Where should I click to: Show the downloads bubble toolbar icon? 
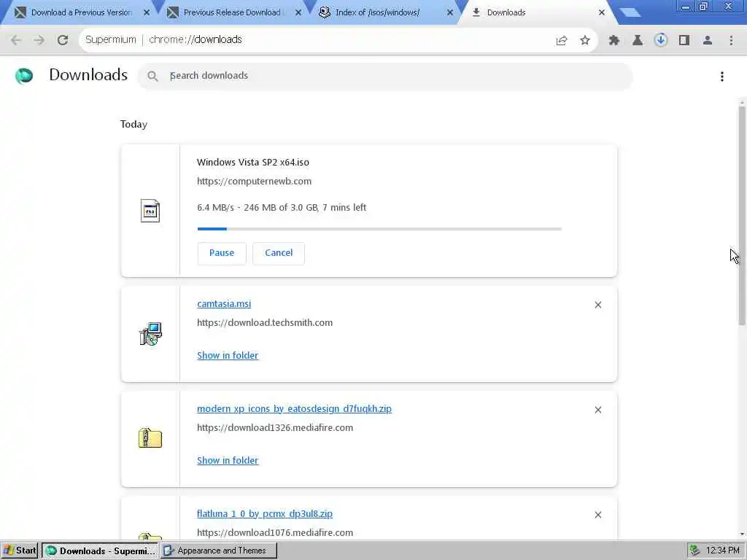coord(661,40)
